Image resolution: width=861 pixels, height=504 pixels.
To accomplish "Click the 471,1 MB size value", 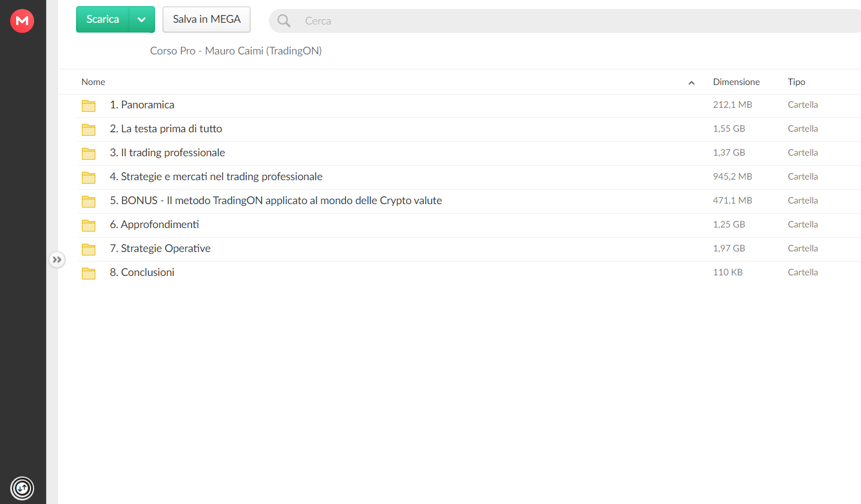I will click(732, 201).
